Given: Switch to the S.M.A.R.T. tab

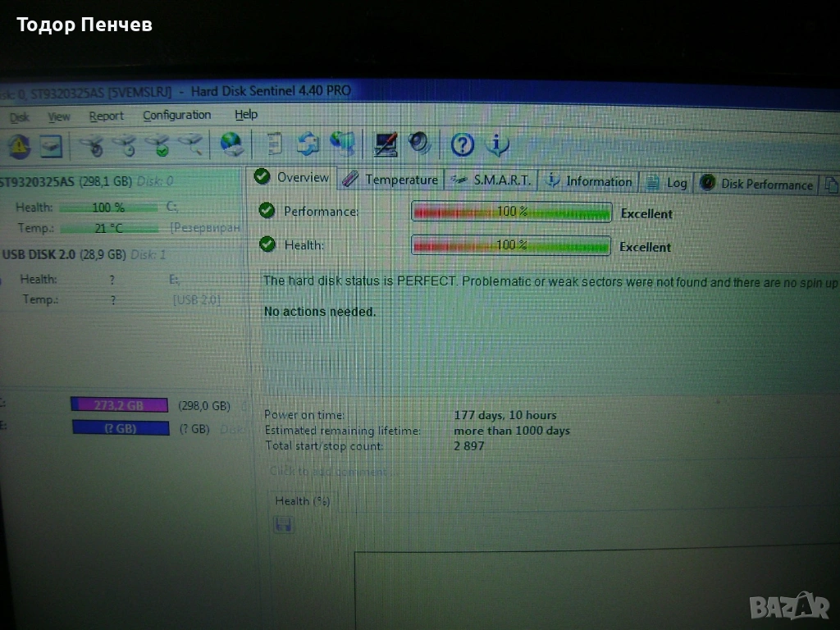Looking at the screenshot, I should coord(492,180).
